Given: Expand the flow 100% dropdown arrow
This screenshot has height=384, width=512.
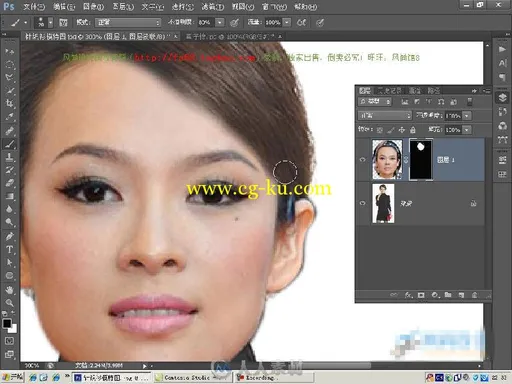Looking at the screenshot, I should pyautogui.click(x=287, y=22).
